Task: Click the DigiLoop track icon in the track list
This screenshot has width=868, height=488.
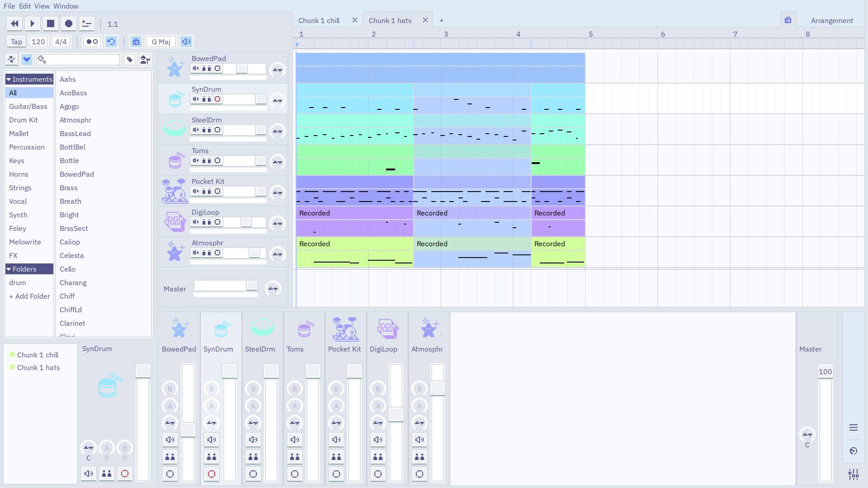Action: click(x=175, y=222)
